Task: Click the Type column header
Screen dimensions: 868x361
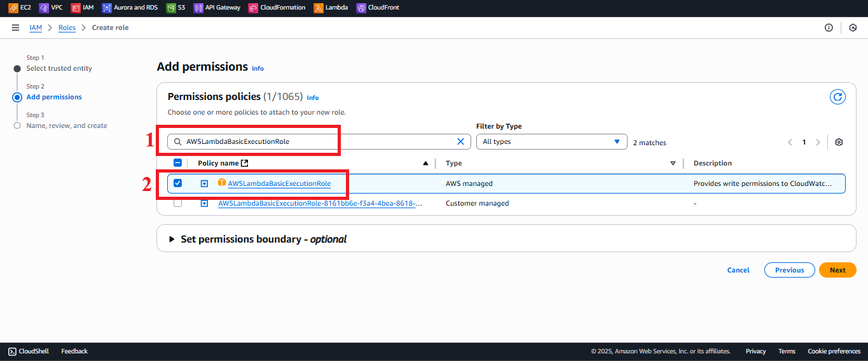Action: click(x=454, y=164)
